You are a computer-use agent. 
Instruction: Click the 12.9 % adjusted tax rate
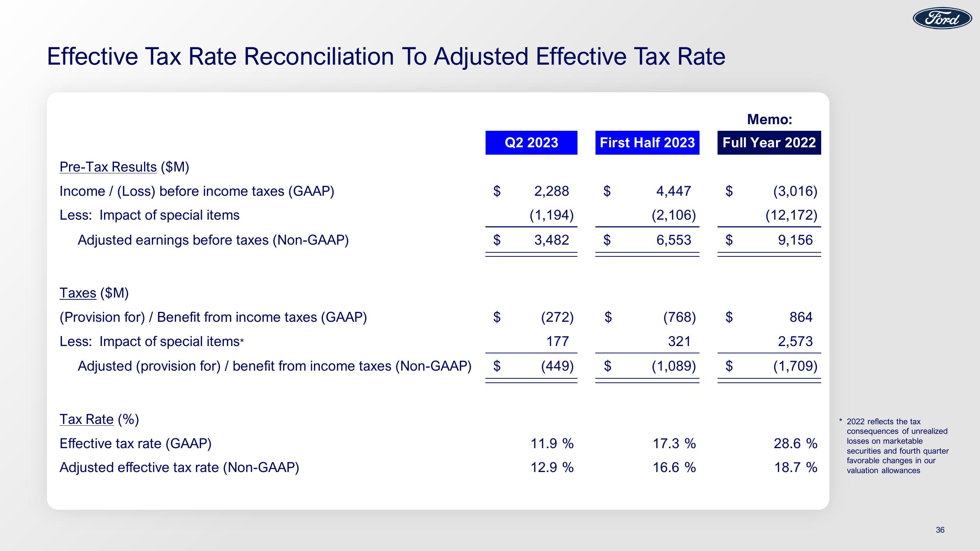click(x=552, y=467)
